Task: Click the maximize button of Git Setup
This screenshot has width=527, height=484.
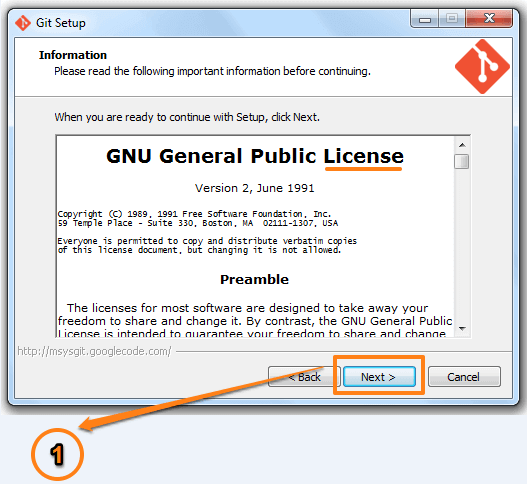Action: tap(452, 19)
